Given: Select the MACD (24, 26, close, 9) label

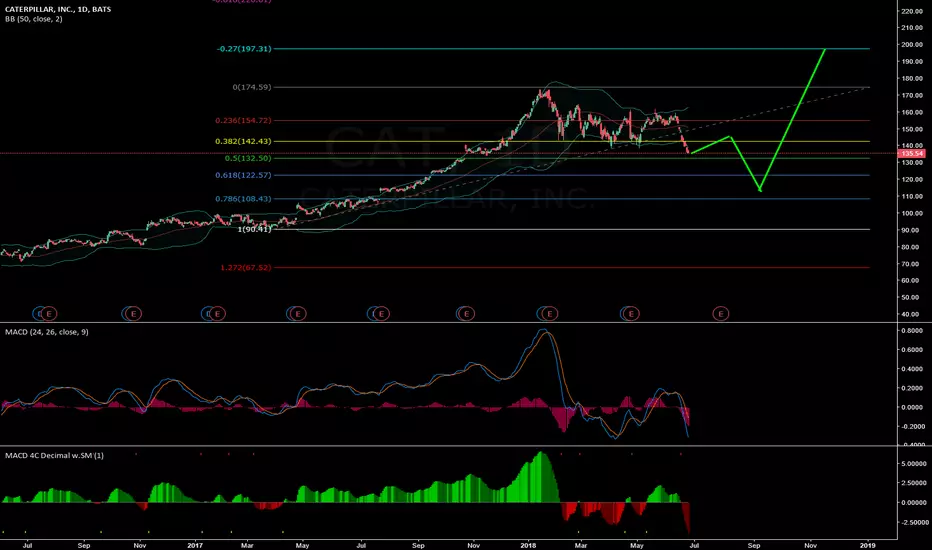Looking at the screenshot, I should click(46, 332).
